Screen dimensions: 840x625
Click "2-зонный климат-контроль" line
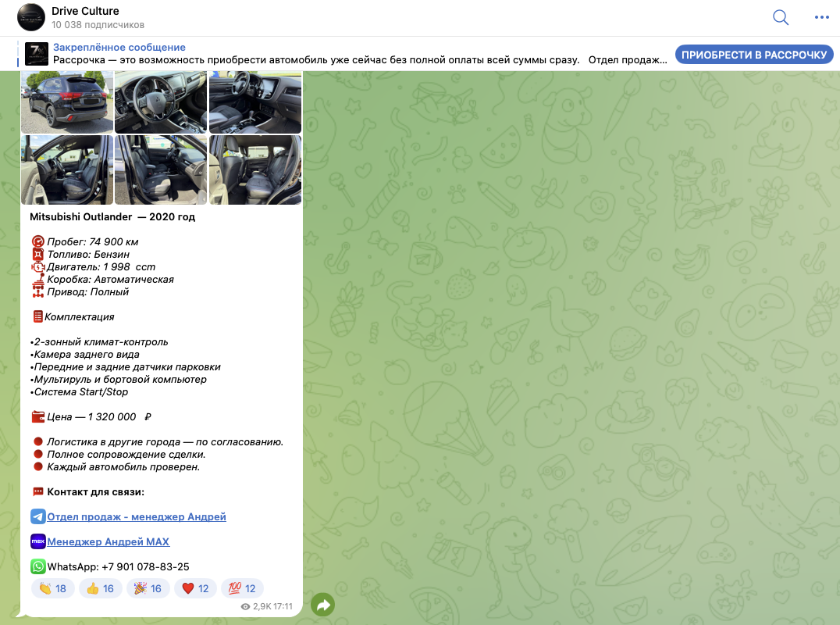[x=99, y=342]
